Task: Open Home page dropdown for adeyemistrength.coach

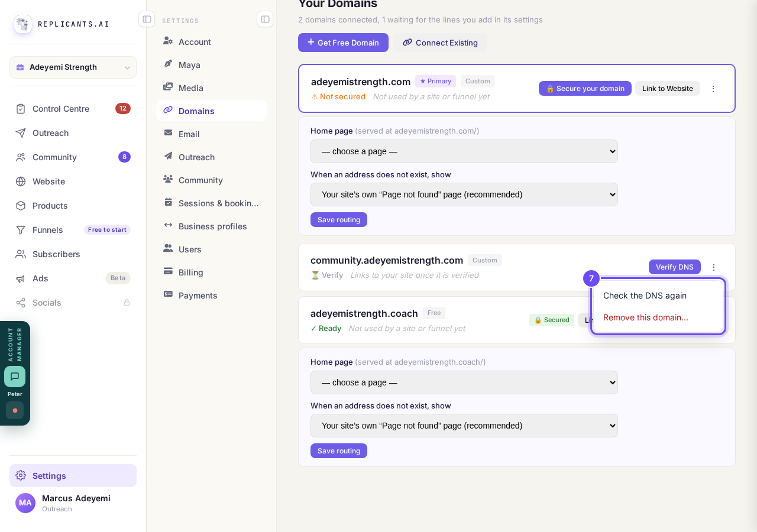Action: tap(464, 382)
